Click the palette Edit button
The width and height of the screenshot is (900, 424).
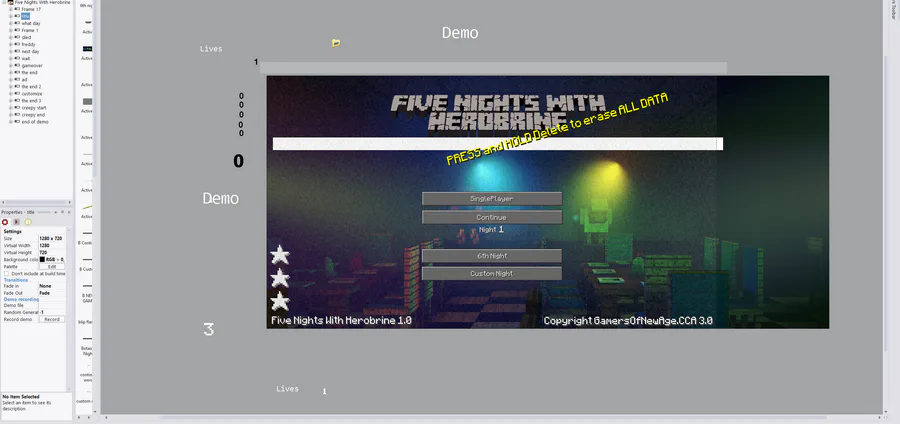click(52, 267)
